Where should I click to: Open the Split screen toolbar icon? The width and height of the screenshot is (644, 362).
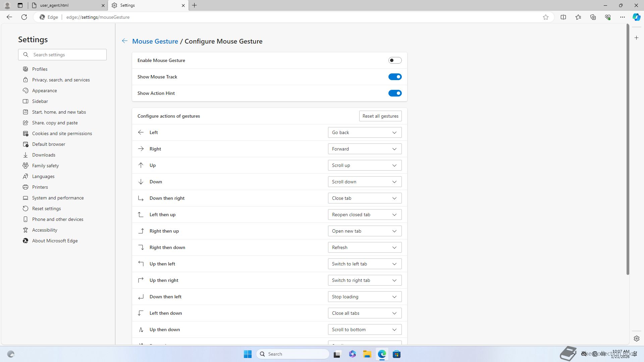click(x=563, y=17)
